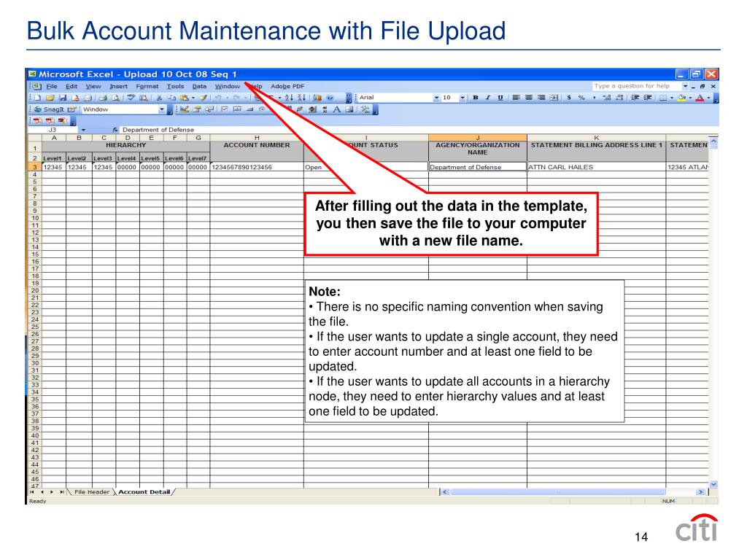
Task: Click the Copy icon
Action: 171,98
